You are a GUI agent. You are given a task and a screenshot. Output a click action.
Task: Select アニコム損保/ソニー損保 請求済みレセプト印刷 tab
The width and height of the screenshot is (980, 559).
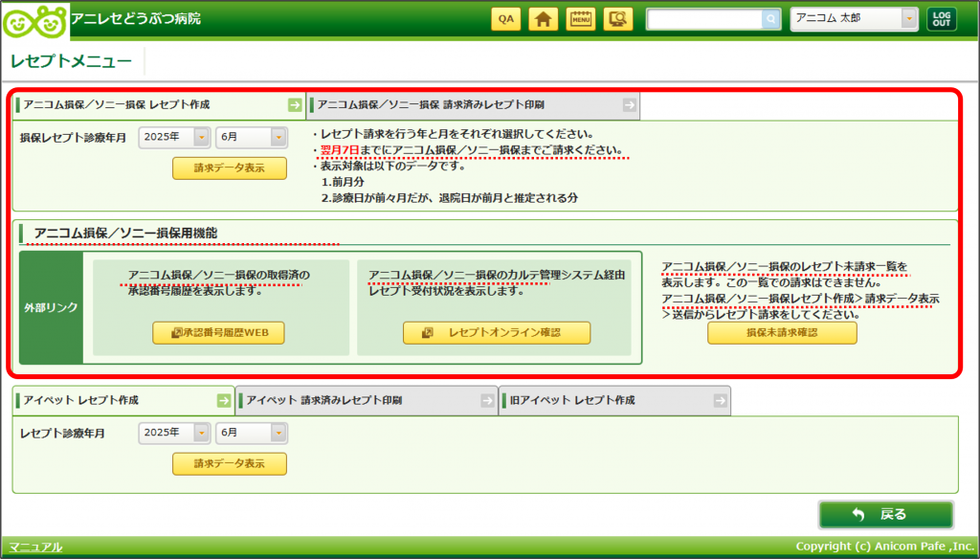click(473, 105)
